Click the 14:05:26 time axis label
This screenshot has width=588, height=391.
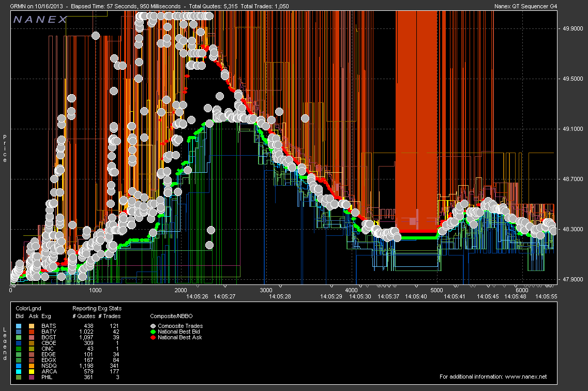(197, 296)
